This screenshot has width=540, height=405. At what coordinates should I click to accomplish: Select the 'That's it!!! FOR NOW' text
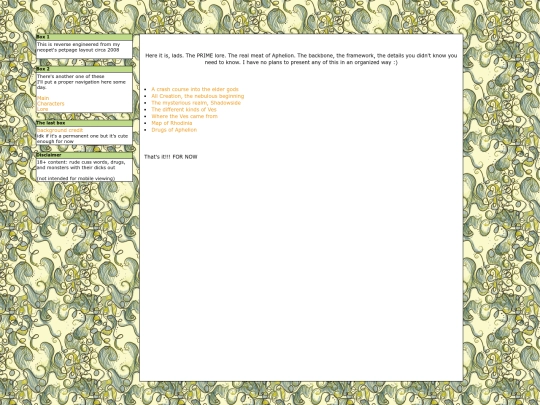tap(171, 157)
